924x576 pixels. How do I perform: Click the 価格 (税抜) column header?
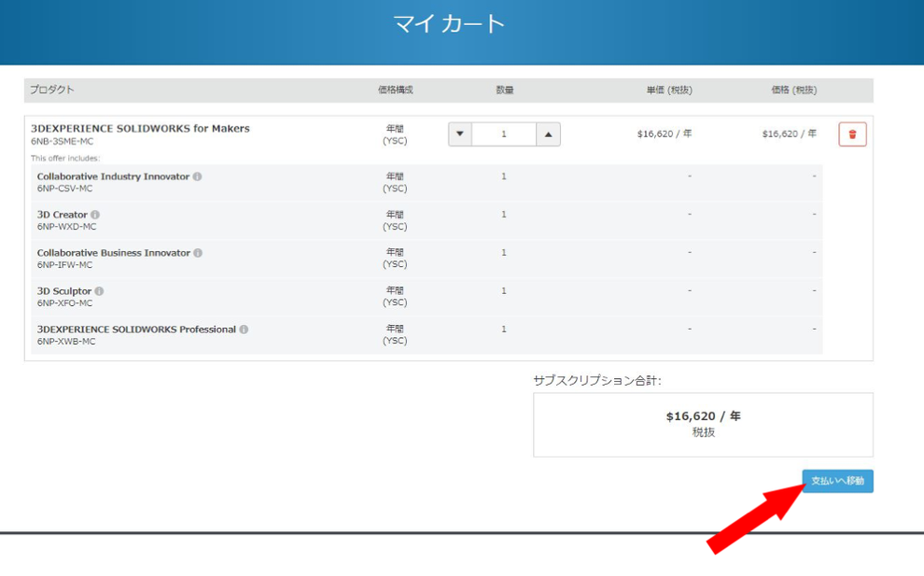click(x=793, y=91)
